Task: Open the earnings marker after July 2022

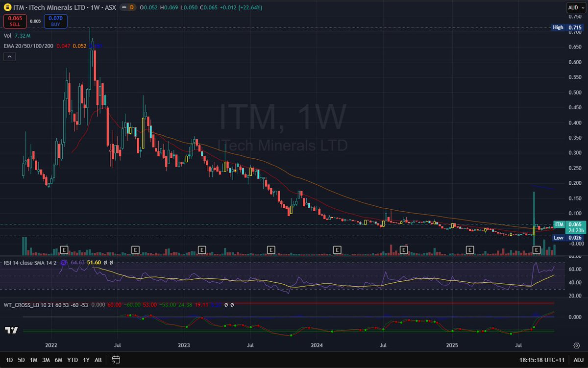Action: coord(135,250)
